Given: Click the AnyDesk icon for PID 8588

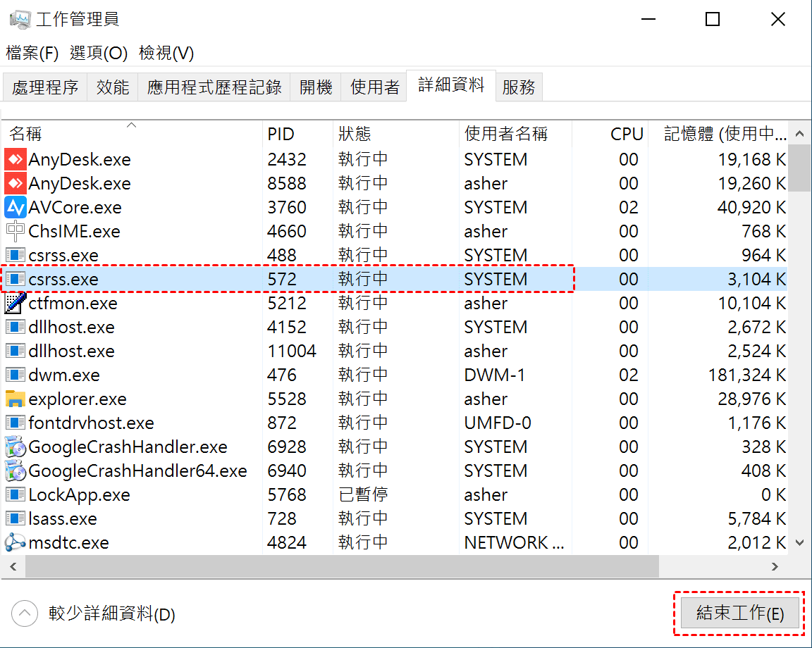Looking at the screenshot, I should pyautogui.click(x=15, y=183).
